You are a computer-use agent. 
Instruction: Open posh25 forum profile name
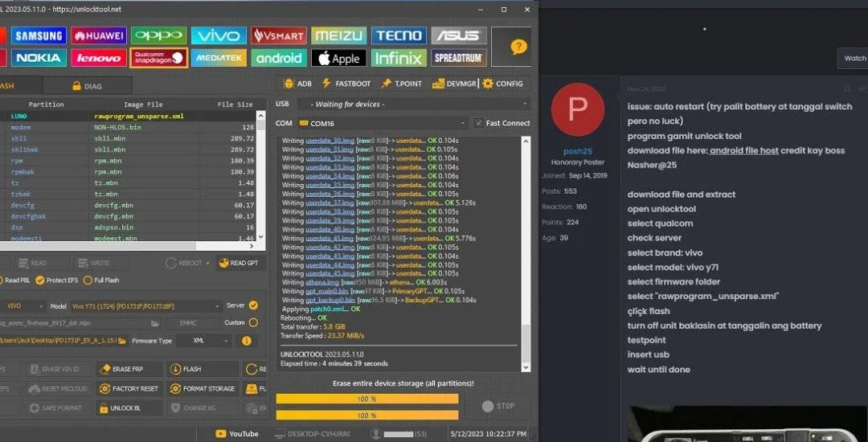[577, 151]
